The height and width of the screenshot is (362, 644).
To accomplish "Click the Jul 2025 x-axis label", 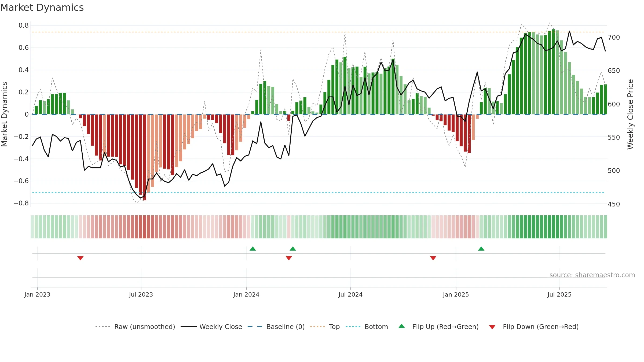I will [x=559, y=294].
